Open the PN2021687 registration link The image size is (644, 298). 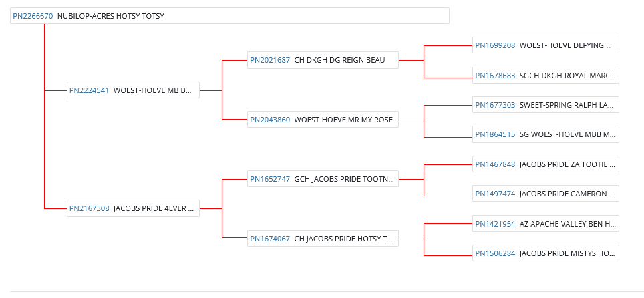(x=270, y=60)
